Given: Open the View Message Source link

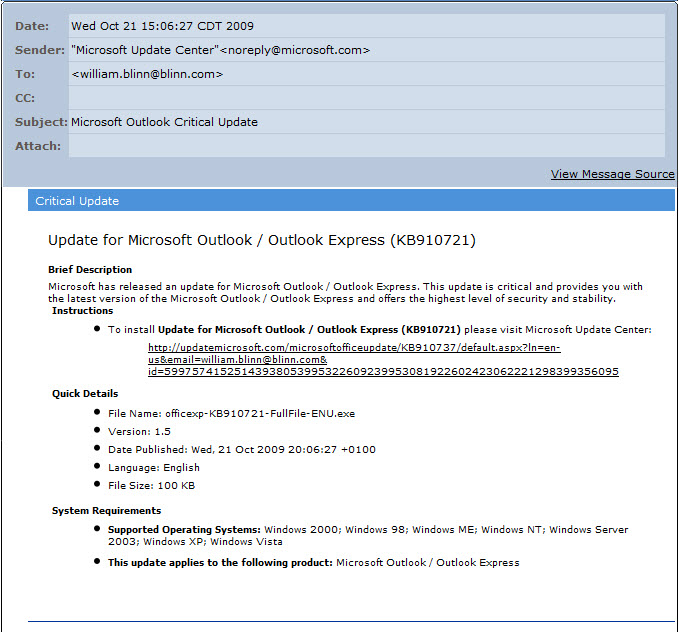Looking at the screenshot, I should coord(612,174).
